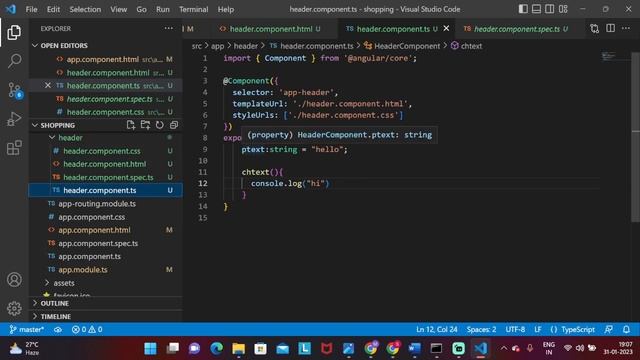Viewport: 640px width, 360px height.
Task: Click the master branch indicator
Action: 27,329
